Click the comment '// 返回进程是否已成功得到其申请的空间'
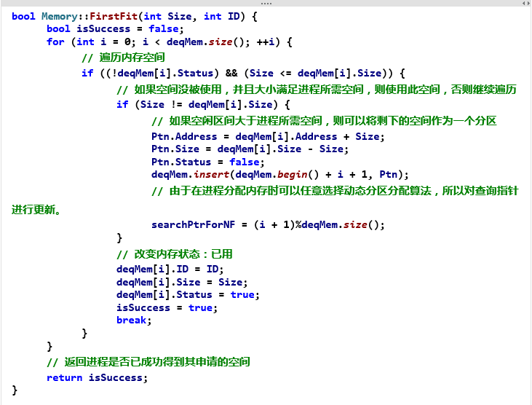 click(148, 361)
